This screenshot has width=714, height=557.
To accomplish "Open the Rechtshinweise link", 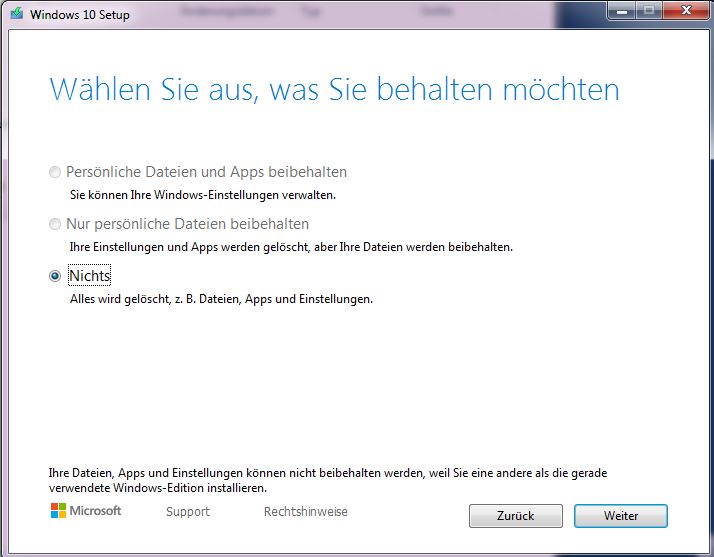I will pyautogui.click(x=306, y=511).
